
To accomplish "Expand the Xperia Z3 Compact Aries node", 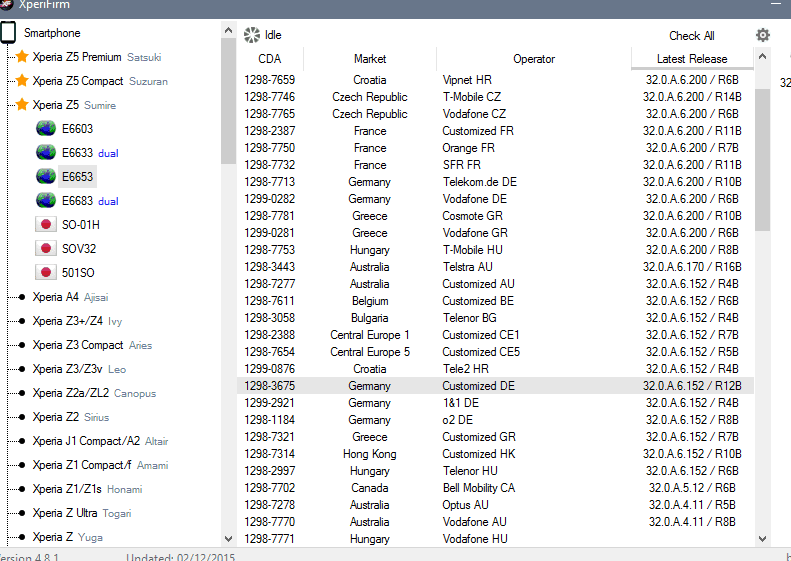I will 20,345.
